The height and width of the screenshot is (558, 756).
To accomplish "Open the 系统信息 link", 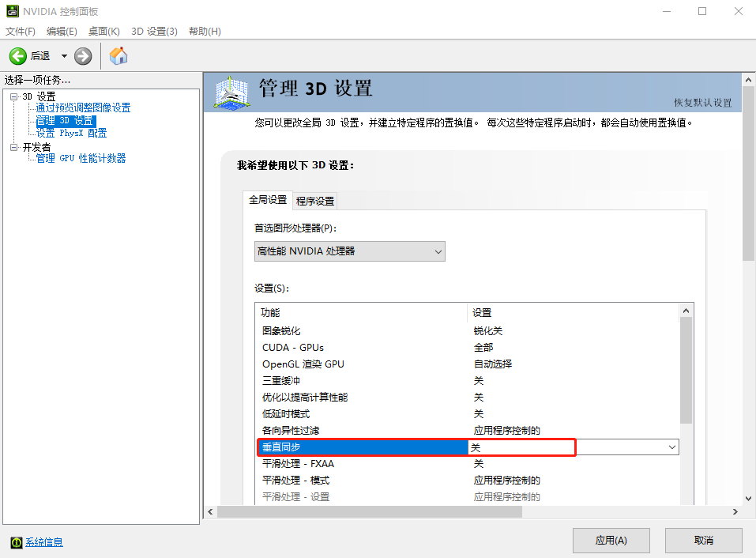I will (44, 542).
